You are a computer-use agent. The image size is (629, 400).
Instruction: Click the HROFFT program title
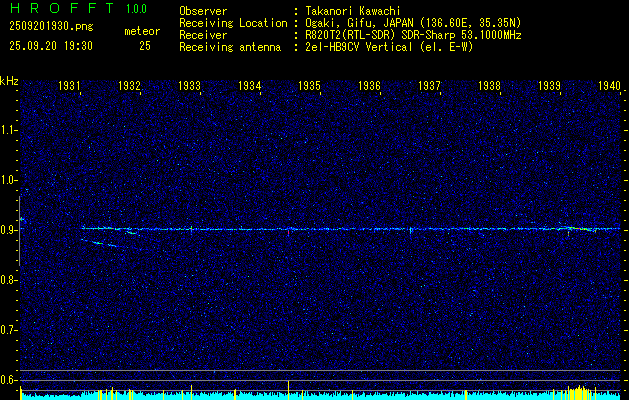pyautogui.click(x=62, y=8)
